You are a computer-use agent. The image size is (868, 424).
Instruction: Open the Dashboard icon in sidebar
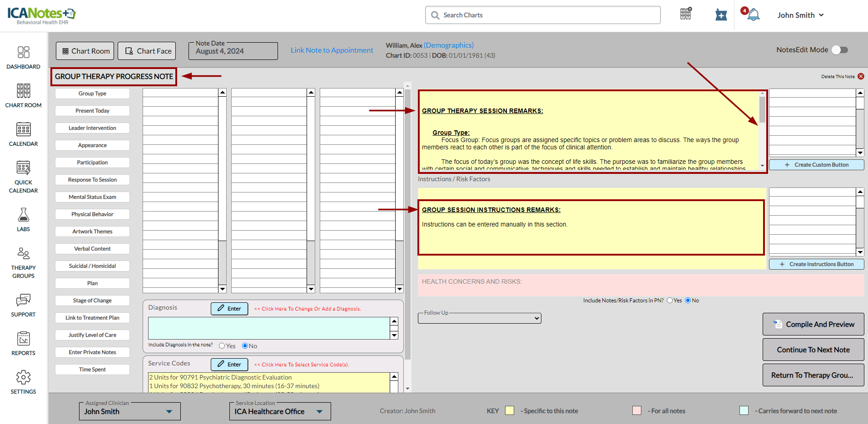click(x=23, y=53)
